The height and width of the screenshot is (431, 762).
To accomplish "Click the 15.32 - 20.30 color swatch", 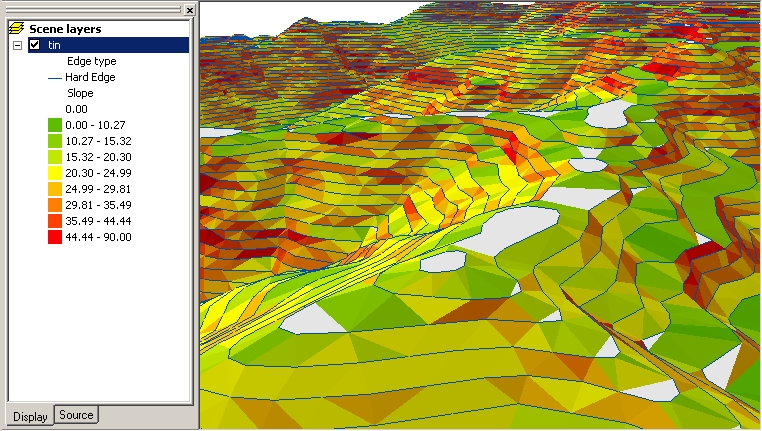I will tap(55, 157).
